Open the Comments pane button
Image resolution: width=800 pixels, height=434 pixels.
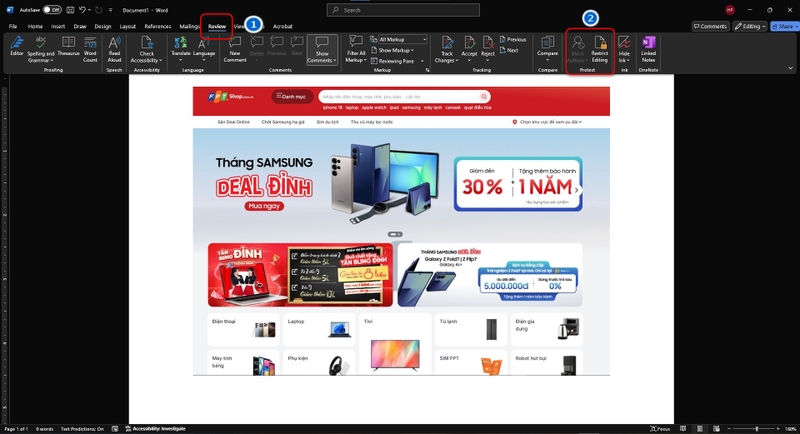pyautogui.click(x=710, y=26)
